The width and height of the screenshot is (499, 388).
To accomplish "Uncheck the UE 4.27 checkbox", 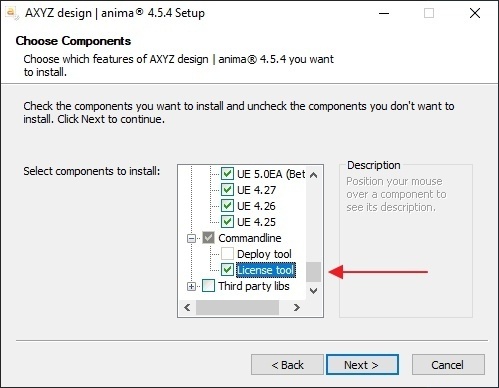I will click(x=227, y=190).
